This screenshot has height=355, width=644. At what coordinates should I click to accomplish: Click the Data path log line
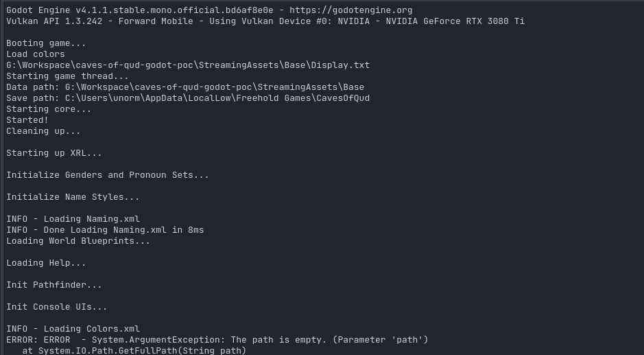click(185, 87)
